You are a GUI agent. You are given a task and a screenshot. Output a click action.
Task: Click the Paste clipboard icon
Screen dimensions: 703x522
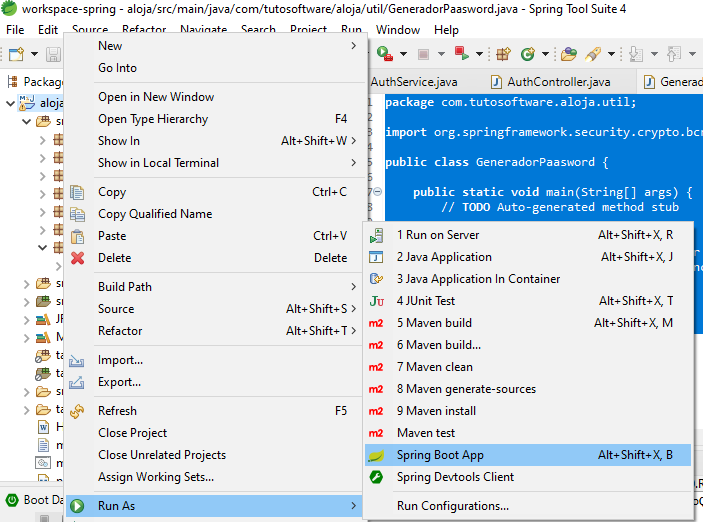(x=77, y=236)
